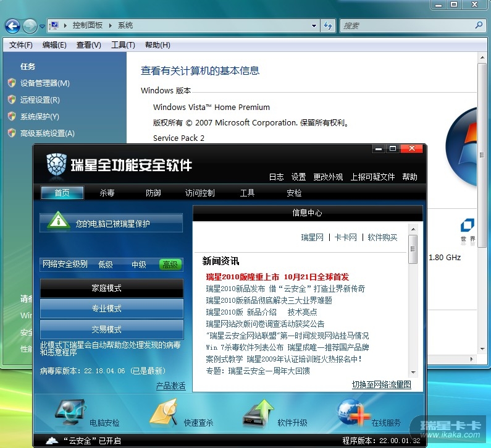Screen dimensions: 491x448
Task: Click the 软件升级 upgrade icon
Action: tap(259, 413)
